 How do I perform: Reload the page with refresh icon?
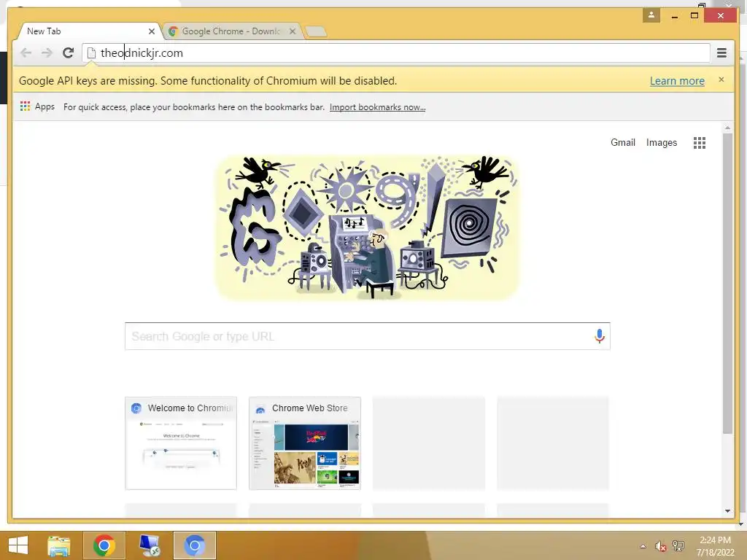pyautogui.click(x=68, y=52)
